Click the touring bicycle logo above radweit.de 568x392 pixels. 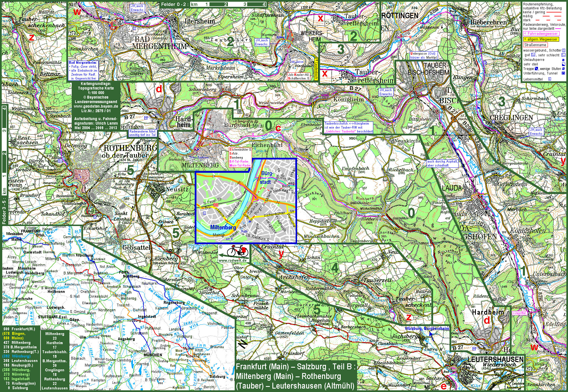point(238,251)
